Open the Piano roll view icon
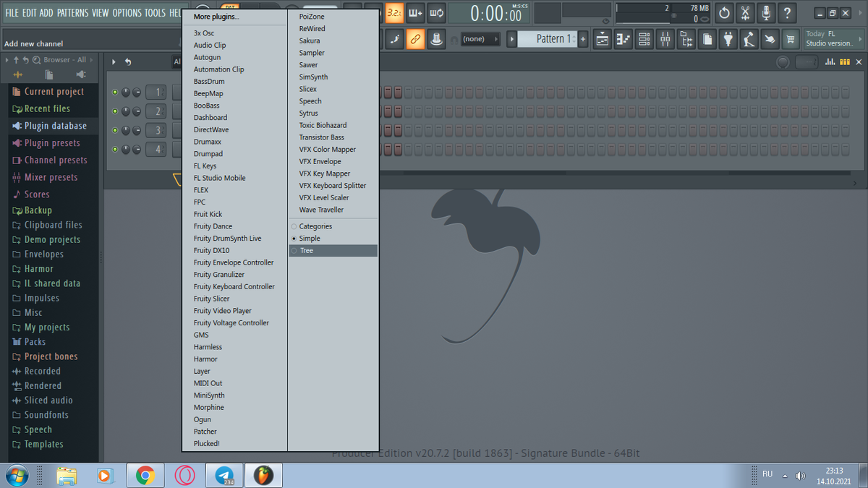The height and width of the screenshot is (488, 868). point(624,39)
